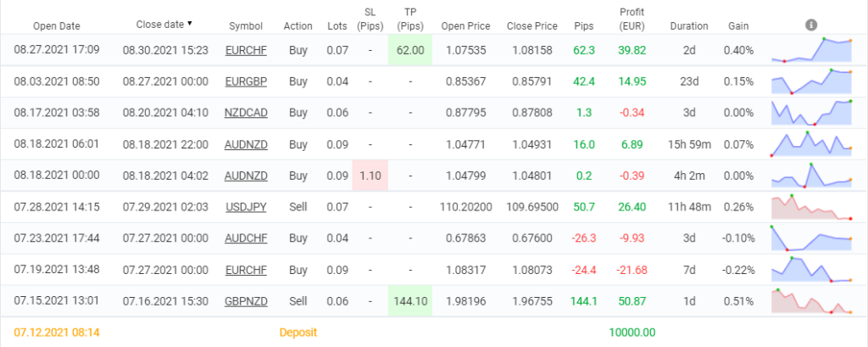Sort table by Pips header

tap(584, 26)
